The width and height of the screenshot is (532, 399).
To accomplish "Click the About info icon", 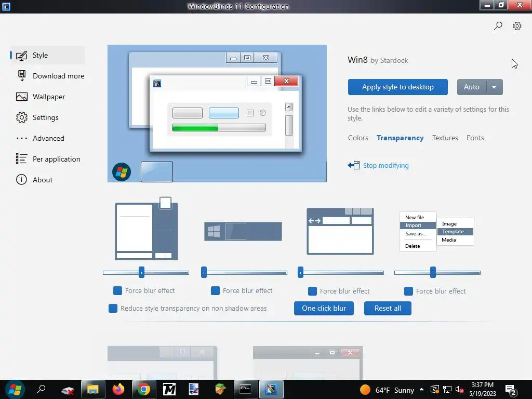I will (x=21, y=179).
